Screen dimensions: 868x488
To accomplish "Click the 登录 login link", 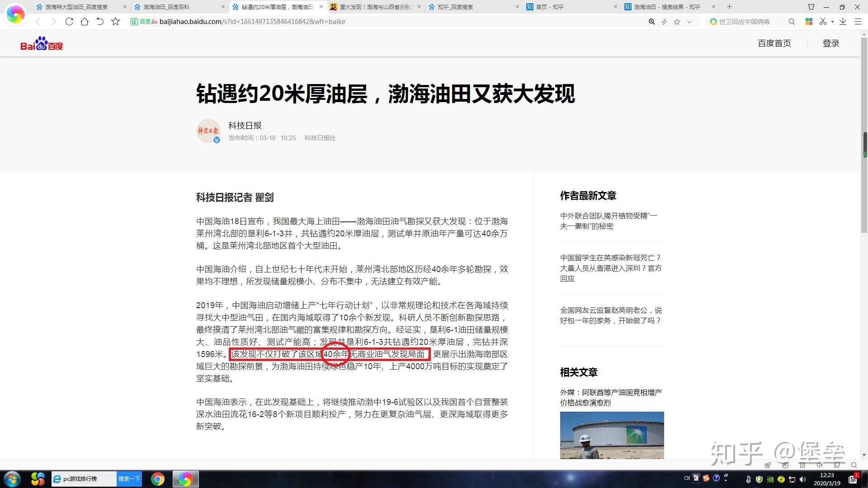I will 830,43.
